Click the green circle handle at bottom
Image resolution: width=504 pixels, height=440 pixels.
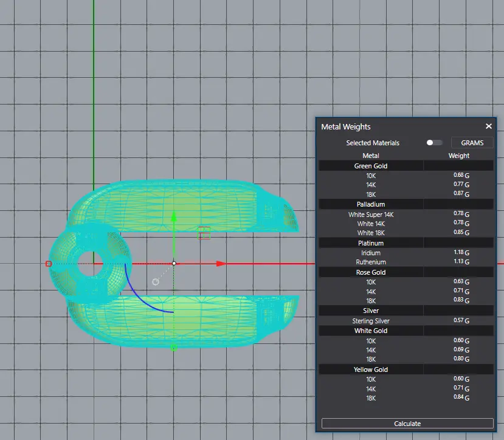[174, 348]
